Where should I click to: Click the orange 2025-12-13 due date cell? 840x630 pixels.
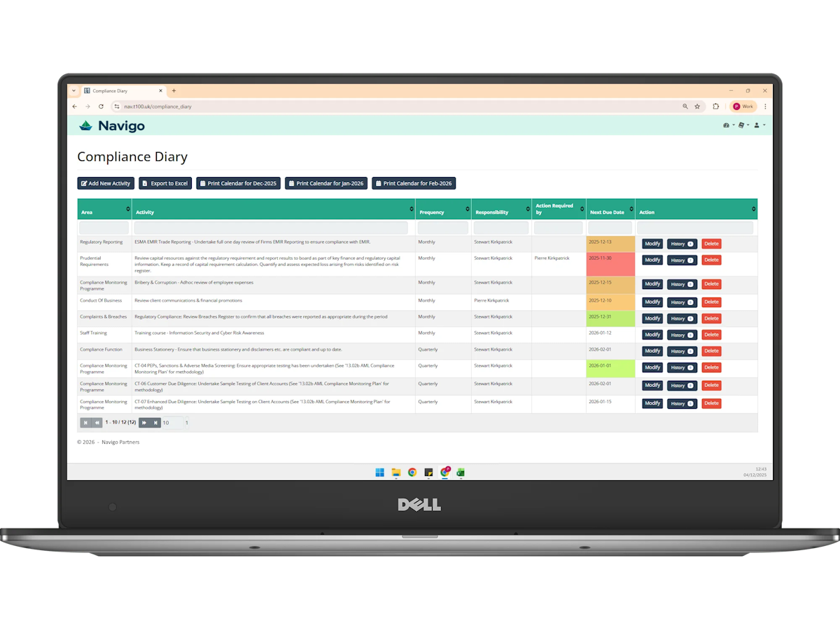tap(610, 244)
